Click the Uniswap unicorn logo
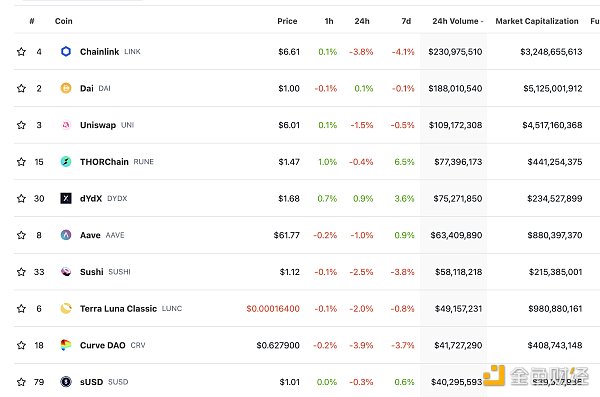The width and height of the screenshot is (600, 397). point(66,125)
